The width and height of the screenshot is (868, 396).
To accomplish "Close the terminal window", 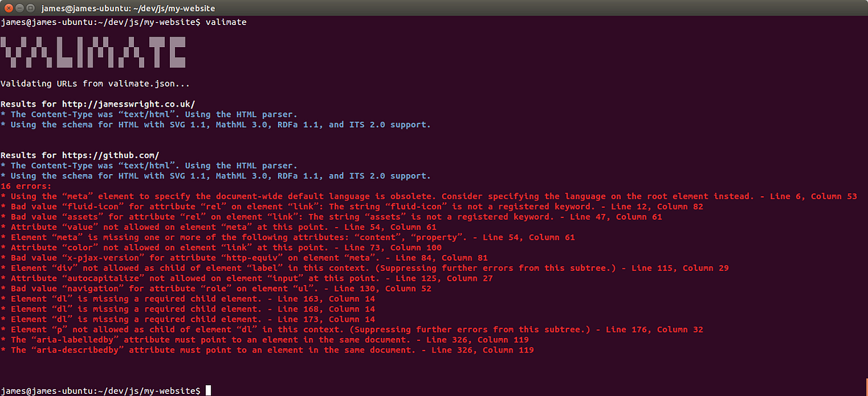I will [x=9, y=8].
